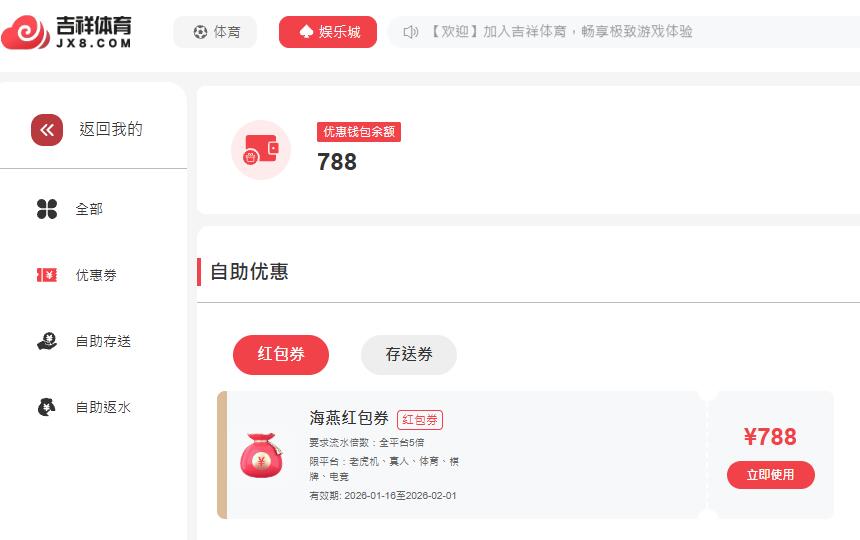Click the 海燕红包券 coupon title
The image size is (860, 540).
coord(349,418)
